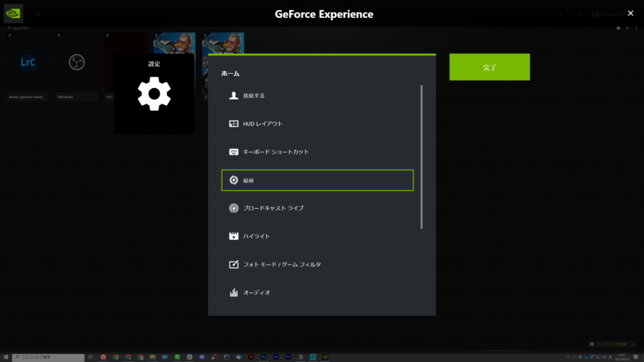
Task: Open OneDrive from the system tray
Action: [x=587, y=357]
